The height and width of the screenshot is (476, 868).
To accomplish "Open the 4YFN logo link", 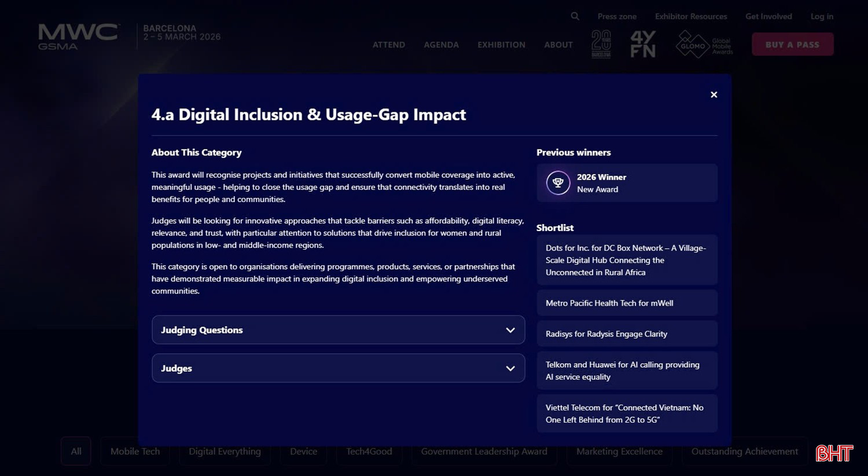I will [643, 44].
